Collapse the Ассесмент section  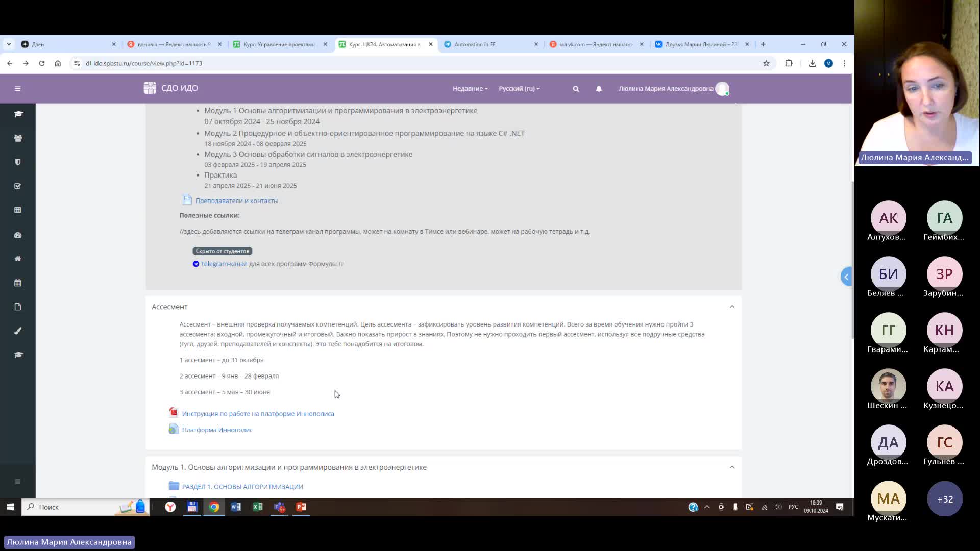732,307
